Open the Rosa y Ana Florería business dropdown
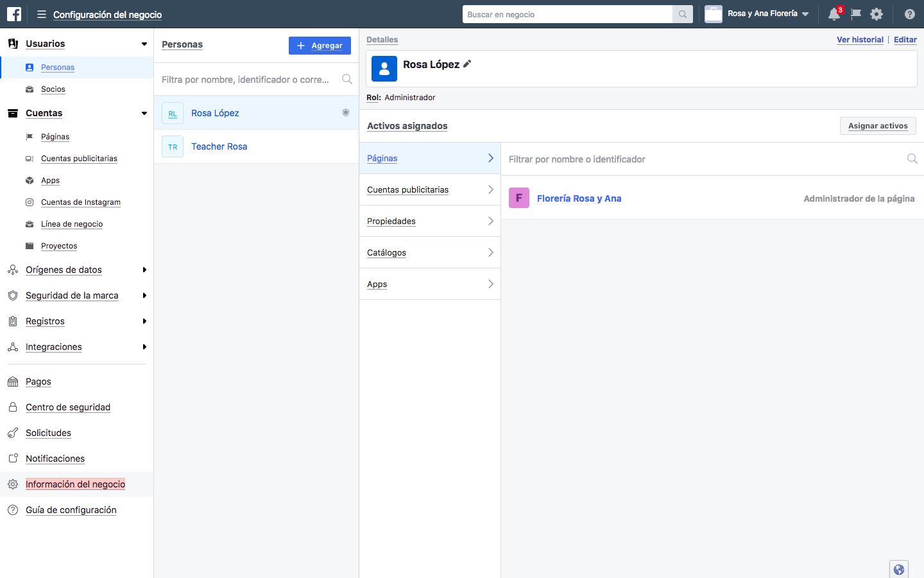Image resolution: width=924 pixels, height=578 pixels. click(x=757, y=14)
